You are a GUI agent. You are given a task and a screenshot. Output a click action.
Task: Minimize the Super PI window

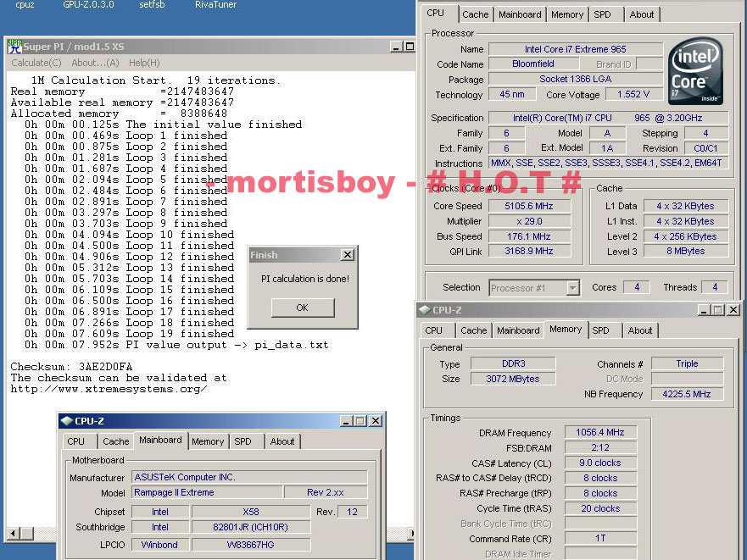[x=396, y=47]
